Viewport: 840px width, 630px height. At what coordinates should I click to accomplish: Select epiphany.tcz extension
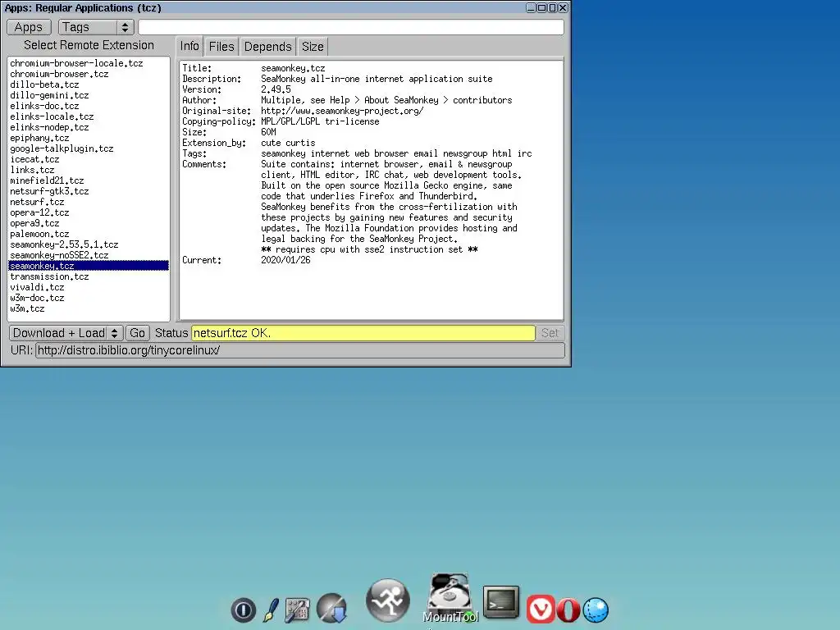tap(89, 138)
